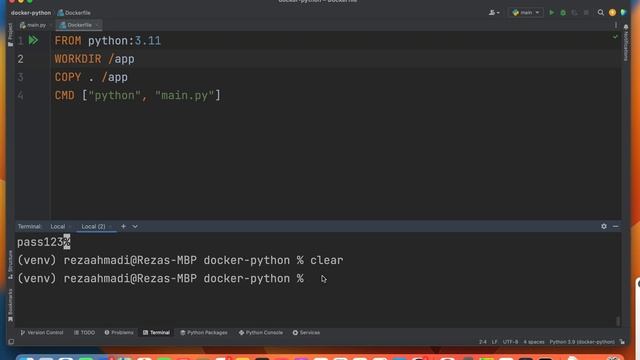The height and width of the screenshot is (360, 640).
Task: Open Python Console tool window
Action: [x=261, y=333]
